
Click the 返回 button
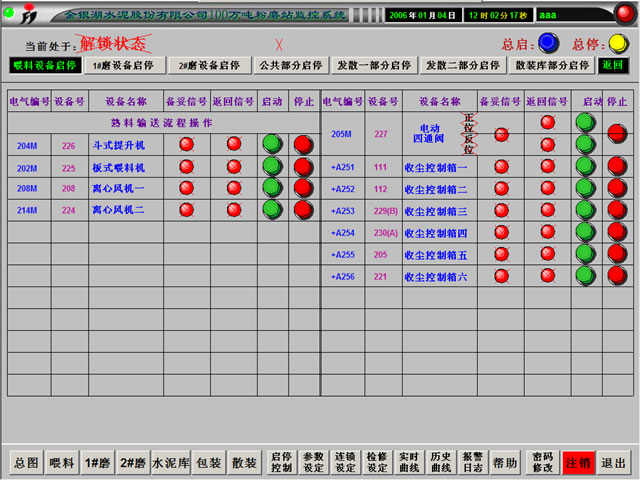pos(612,65)
